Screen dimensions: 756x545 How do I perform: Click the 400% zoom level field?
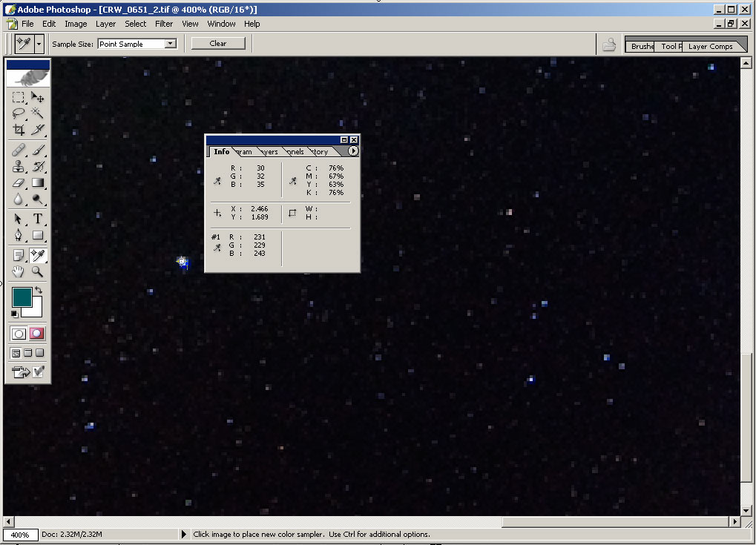click(x=20, y=535)
